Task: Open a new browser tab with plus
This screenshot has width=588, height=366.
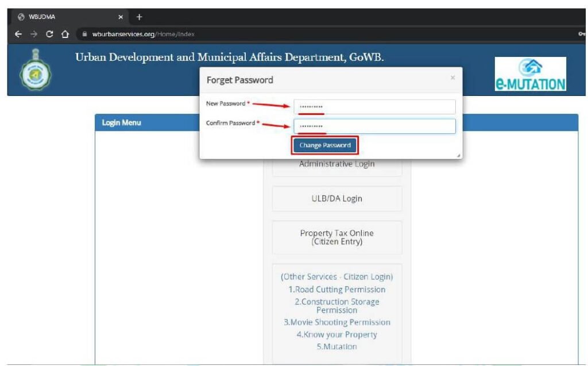Action: [x=139, y=17]
